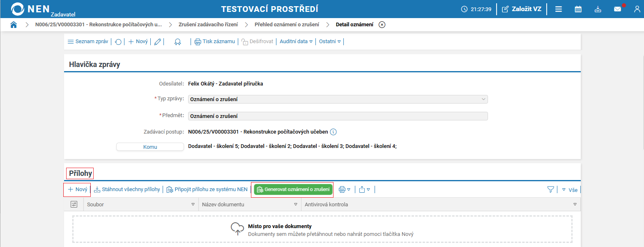Open the mail envelope notifications

tap(617, 9)
